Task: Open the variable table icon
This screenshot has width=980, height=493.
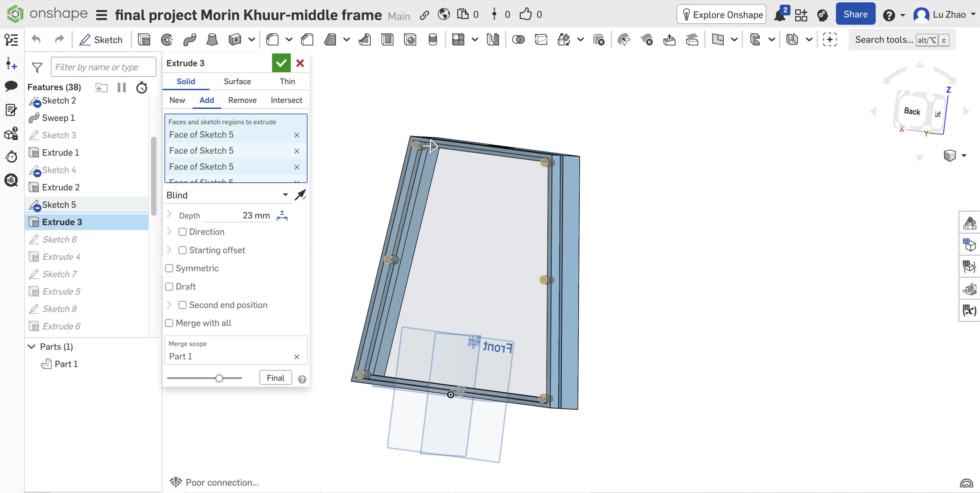Action: (969, 310)
